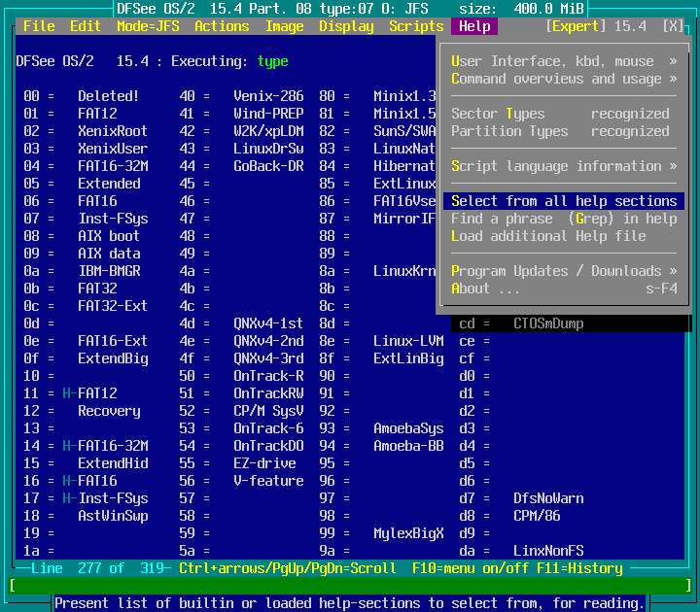The height and width of the screenshot is (612, 700).
Task: Click the 'XenixUser' partition type
Action: pos(113,149)
